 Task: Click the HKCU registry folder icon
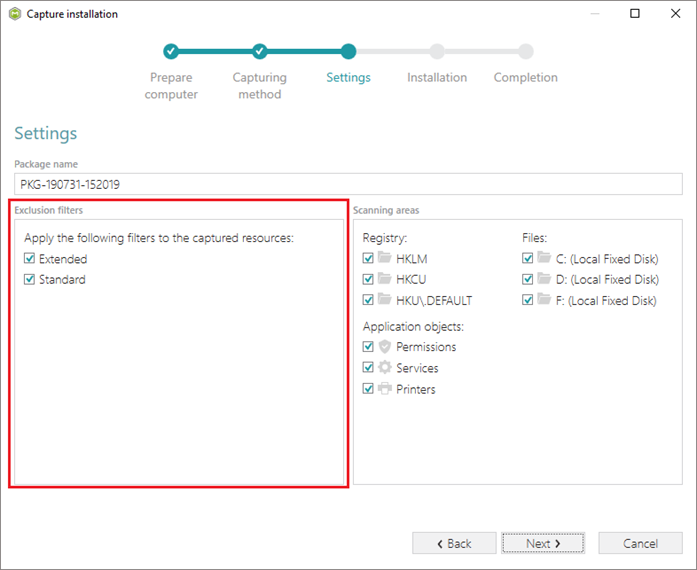click(x=385, y=278)
